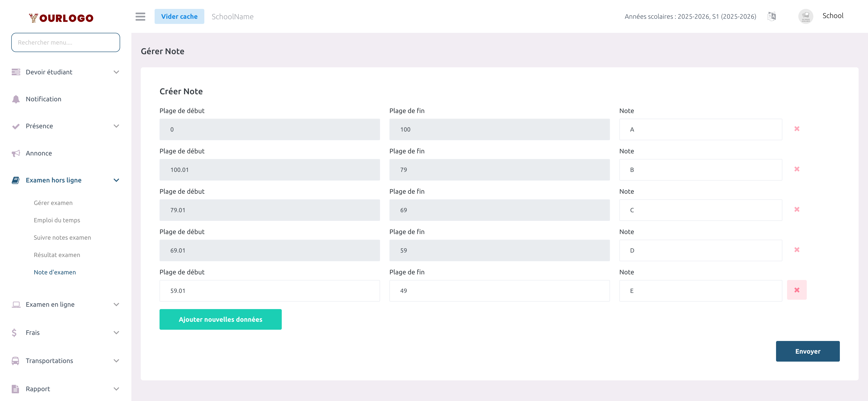Click the Annonce megaphone icon
Image resolution: width=868 pixels, height=401 pixels.
pyautogui.click(x=15, y=153)
